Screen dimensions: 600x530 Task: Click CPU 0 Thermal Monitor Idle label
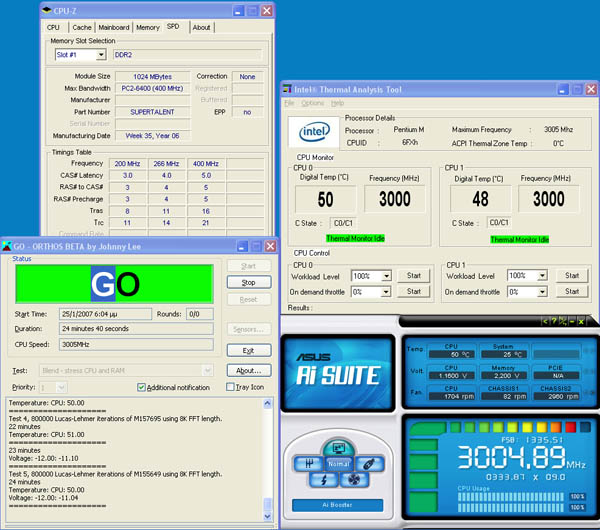pyautogui.click(x=355, y=238)
